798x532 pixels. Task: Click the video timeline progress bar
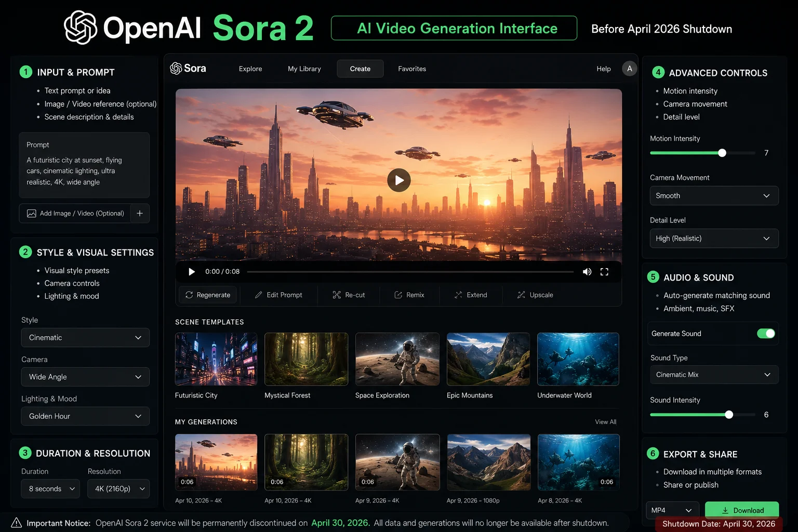click(410, 272)
